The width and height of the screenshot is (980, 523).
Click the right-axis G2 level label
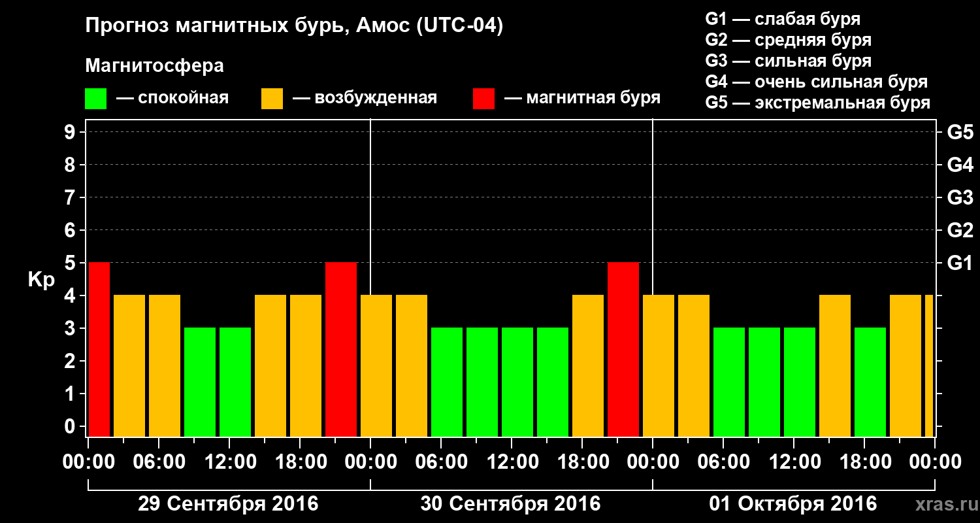click(960, 231)
